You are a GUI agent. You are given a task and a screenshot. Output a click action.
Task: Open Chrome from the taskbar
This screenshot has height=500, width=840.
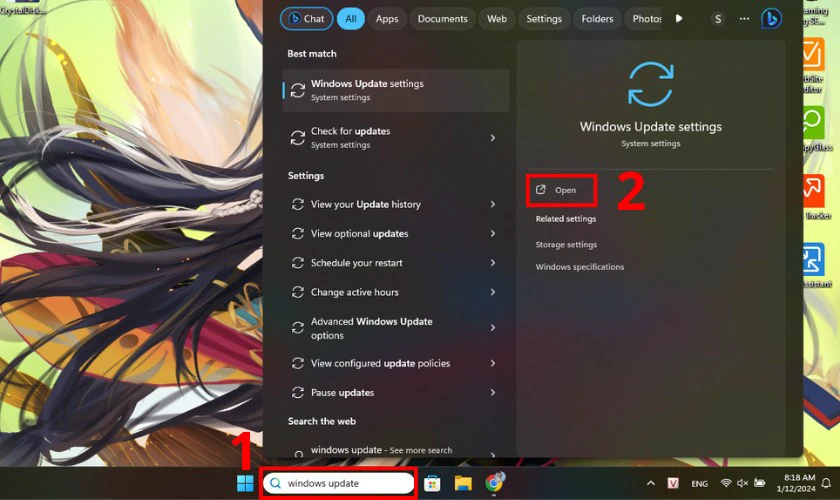(x=494, y=483)
